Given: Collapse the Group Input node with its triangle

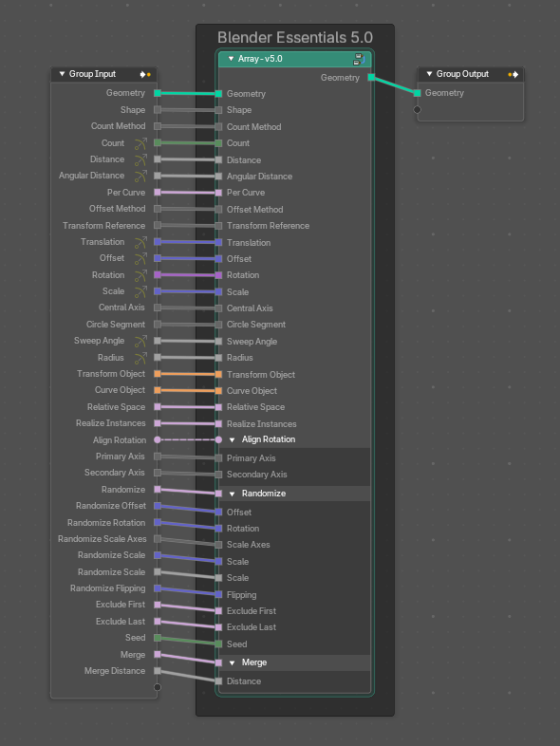Looking at the screenshot, I should click(62, 74).
